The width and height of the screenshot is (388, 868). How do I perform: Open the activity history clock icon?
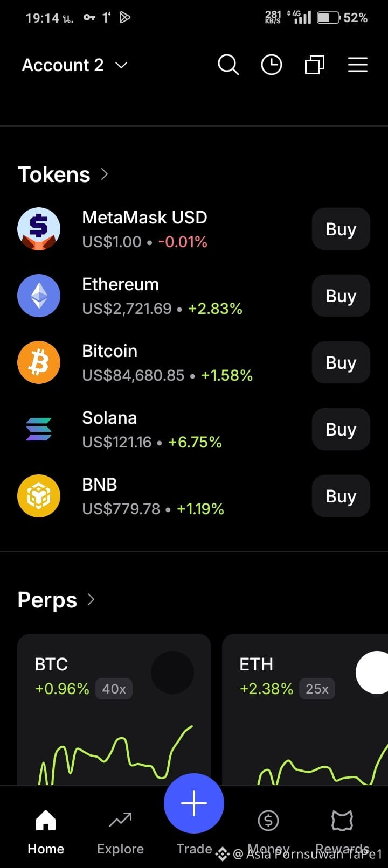point(271,65)
